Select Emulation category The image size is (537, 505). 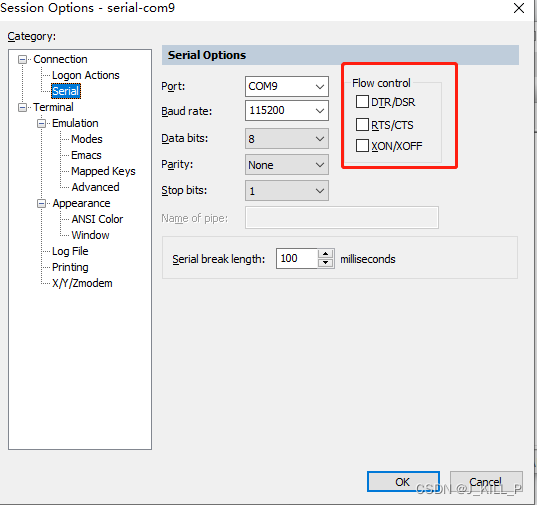coord(75,123)
